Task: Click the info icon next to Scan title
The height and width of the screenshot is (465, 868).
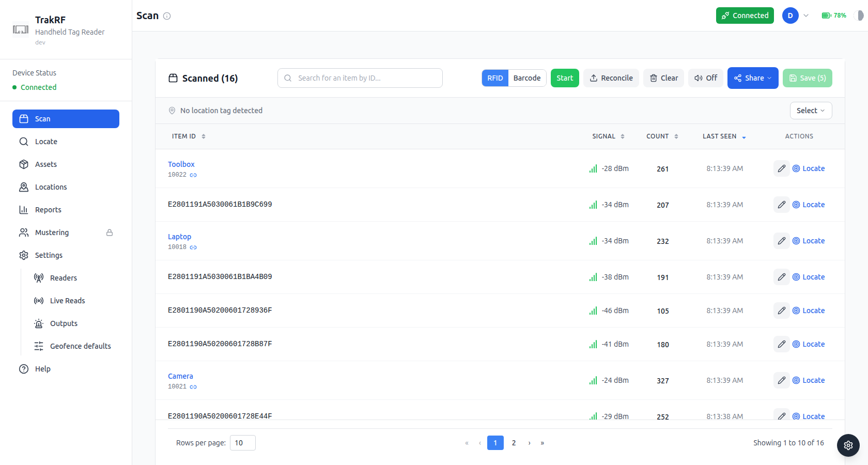Action: coord(167,16)
